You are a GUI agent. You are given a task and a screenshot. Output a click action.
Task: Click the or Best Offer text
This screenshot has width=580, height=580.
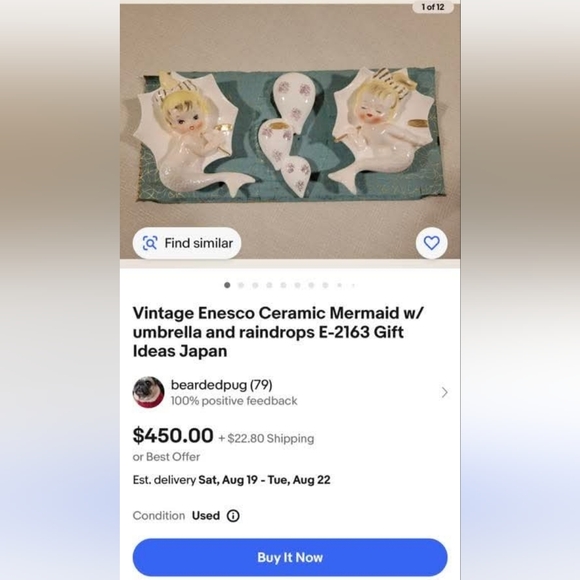[166, 457]
